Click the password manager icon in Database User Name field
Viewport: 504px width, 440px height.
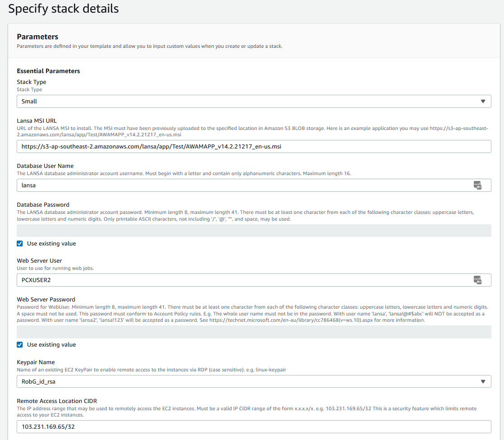477,185
